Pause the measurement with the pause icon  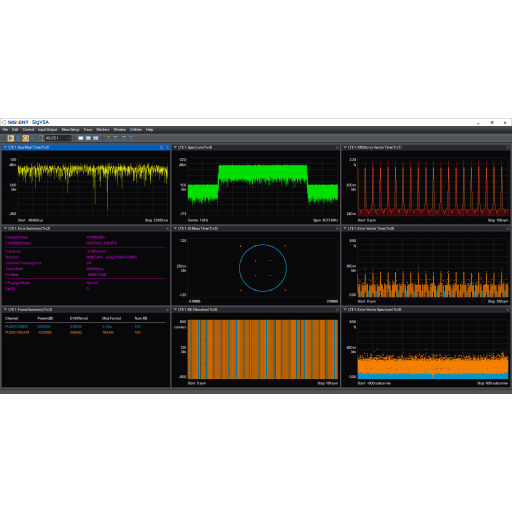click(x=18, y=138)
